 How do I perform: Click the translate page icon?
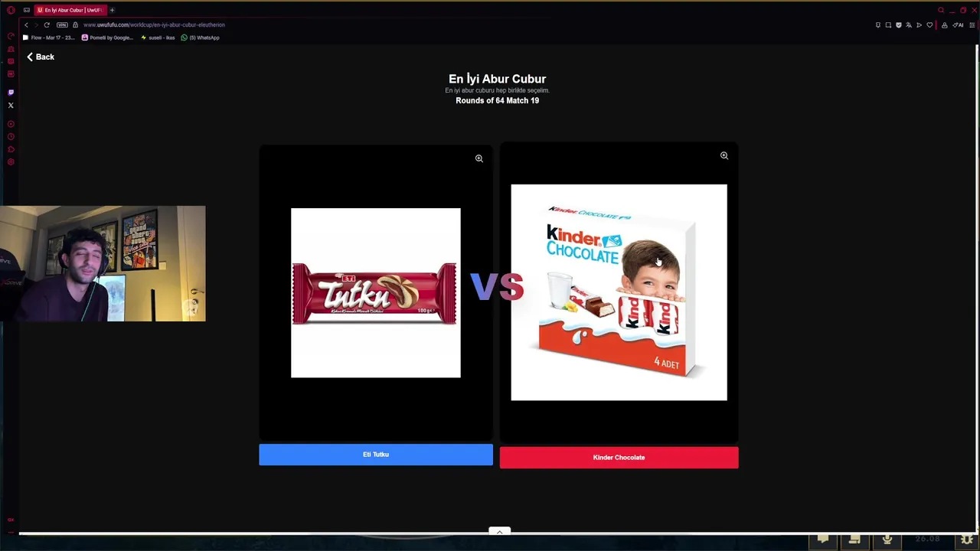909,25
